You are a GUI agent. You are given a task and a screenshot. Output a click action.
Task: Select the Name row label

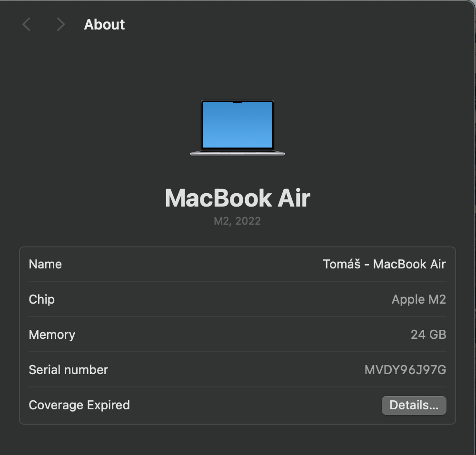(45, 264)
